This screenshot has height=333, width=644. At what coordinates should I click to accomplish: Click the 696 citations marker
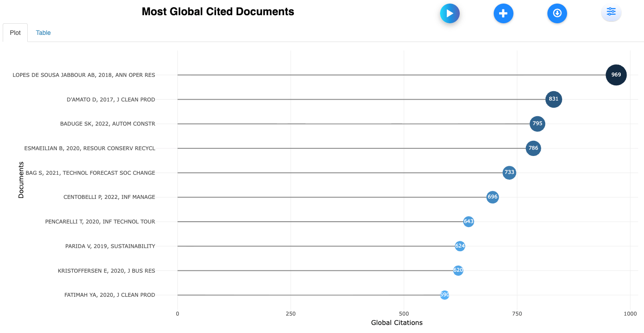492,197
